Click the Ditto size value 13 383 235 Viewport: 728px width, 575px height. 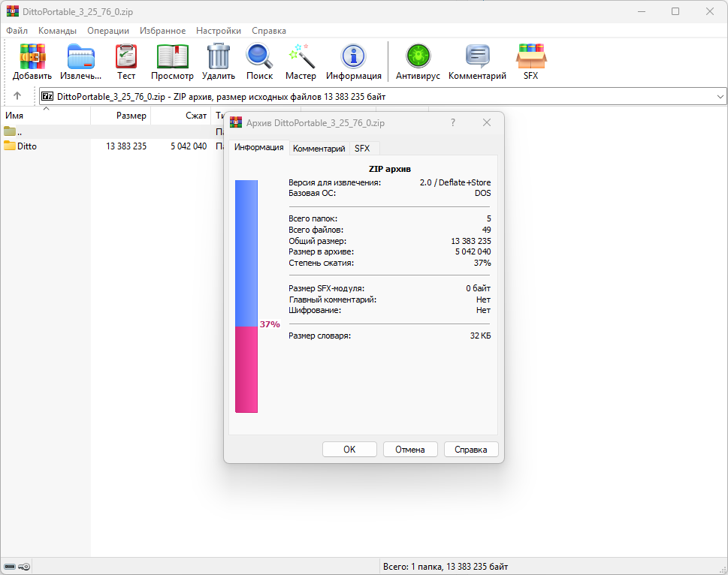(x=126, y=146)
